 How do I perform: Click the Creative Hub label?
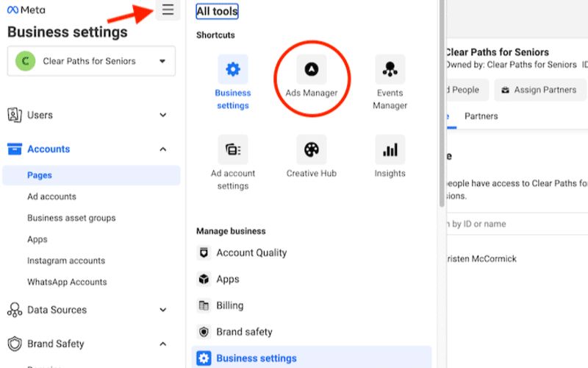click(311, 173)
